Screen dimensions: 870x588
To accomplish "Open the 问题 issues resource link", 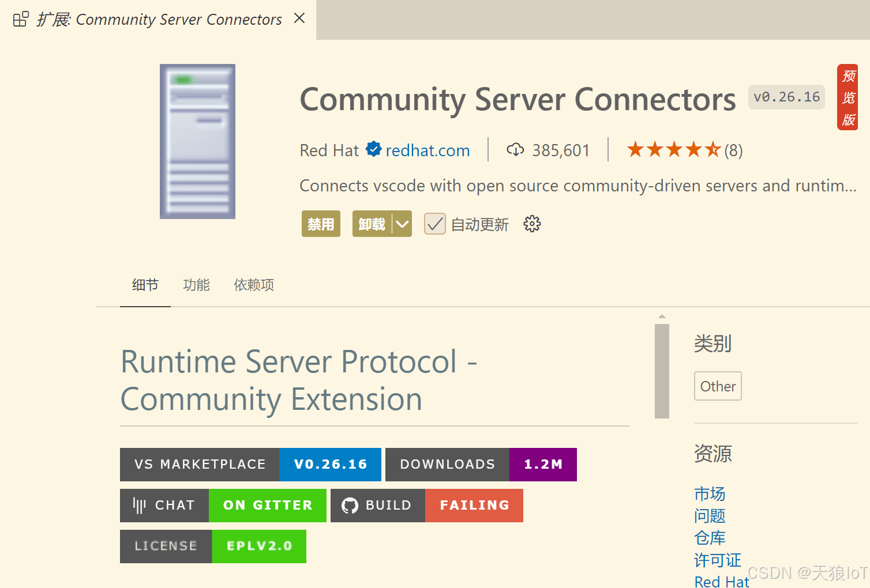I will coord(710,516).
